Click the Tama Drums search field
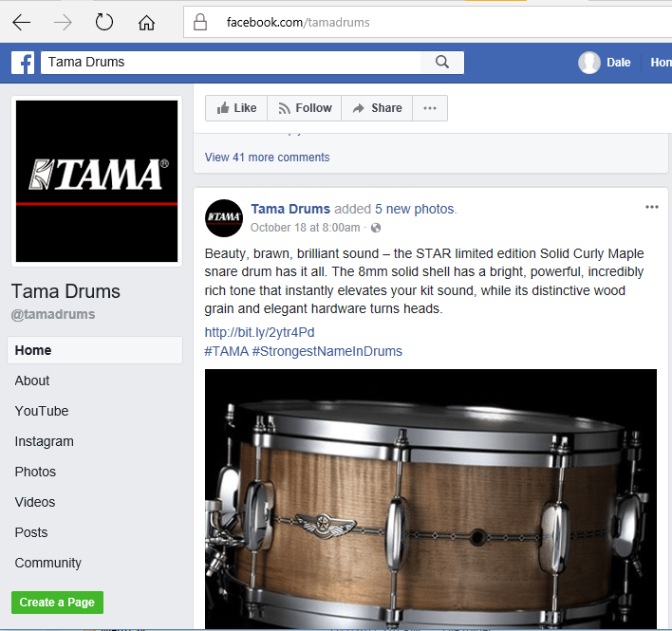 click(231, 63)
